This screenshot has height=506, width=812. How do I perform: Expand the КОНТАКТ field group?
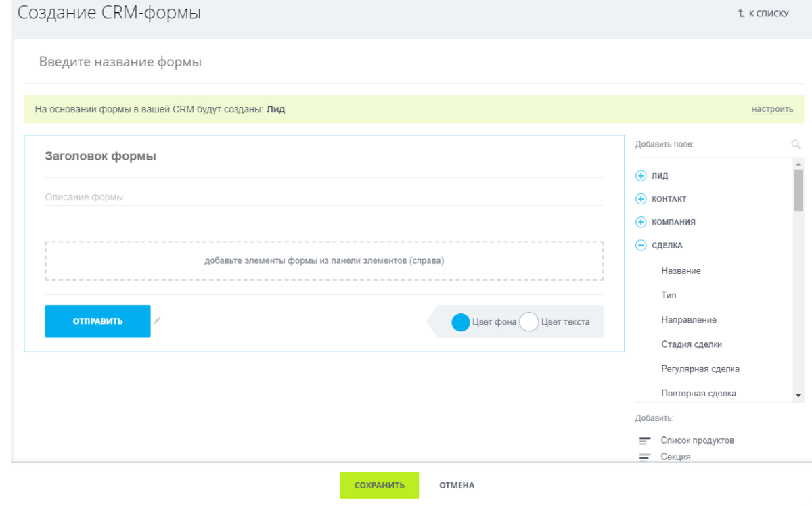[641, 199]
